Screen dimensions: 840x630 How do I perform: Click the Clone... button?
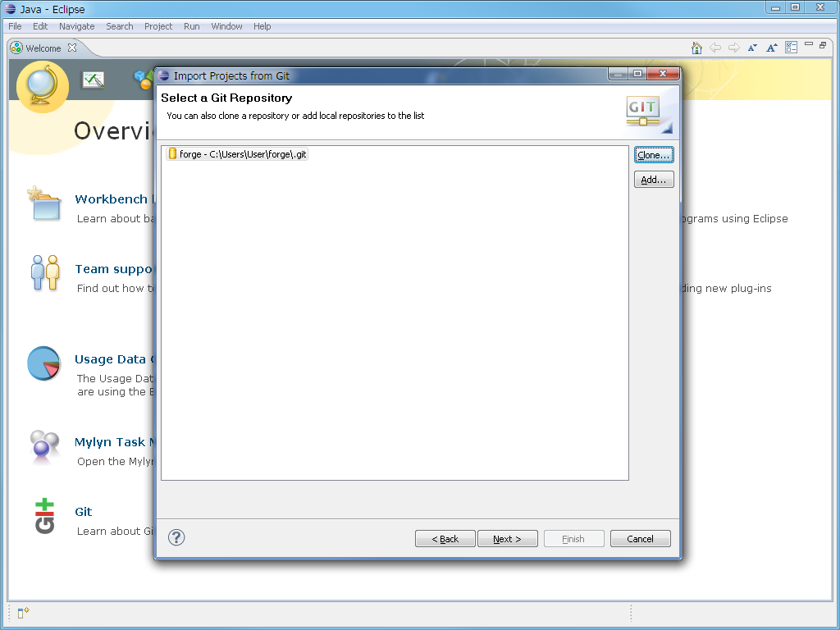coord(654,155)
